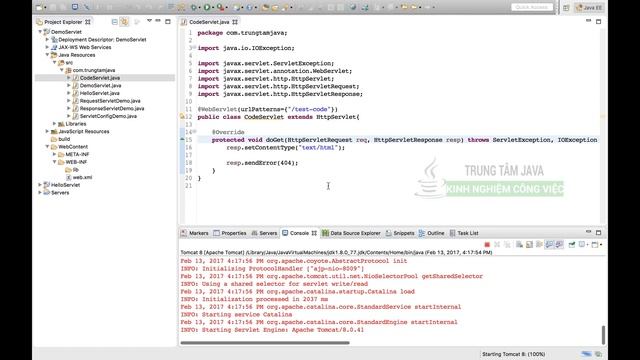Toggle show console when standard error changes

[x=559, y=244]
